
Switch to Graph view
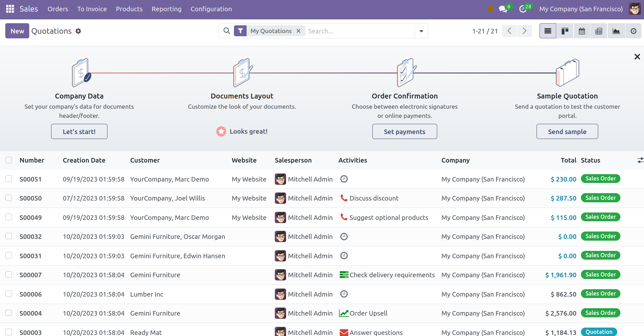(x=616, y=31)
